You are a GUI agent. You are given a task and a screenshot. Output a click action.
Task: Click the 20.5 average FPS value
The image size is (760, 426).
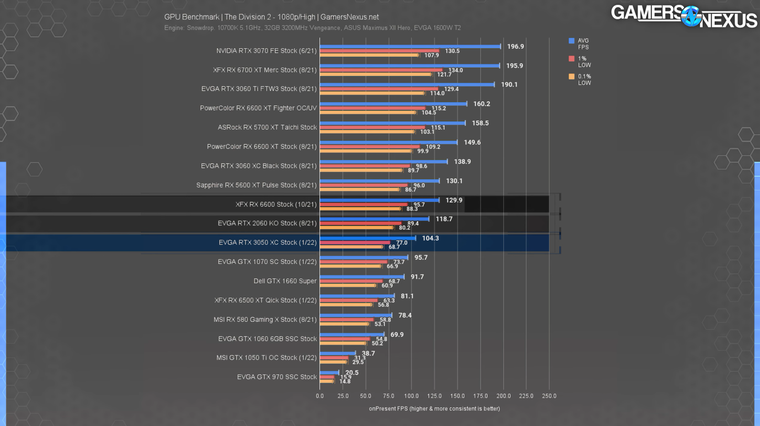pyautogui.click(x=352, y=373)
